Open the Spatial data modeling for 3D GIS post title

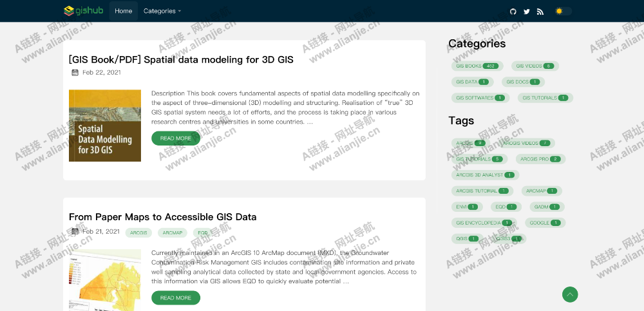tap(181, 60)
